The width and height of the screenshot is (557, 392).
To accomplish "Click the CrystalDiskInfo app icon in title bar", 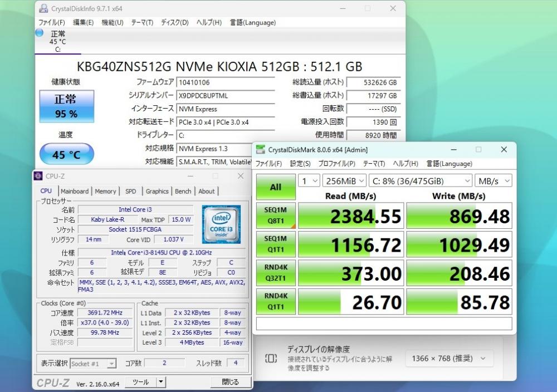I will tap(43, 8).
